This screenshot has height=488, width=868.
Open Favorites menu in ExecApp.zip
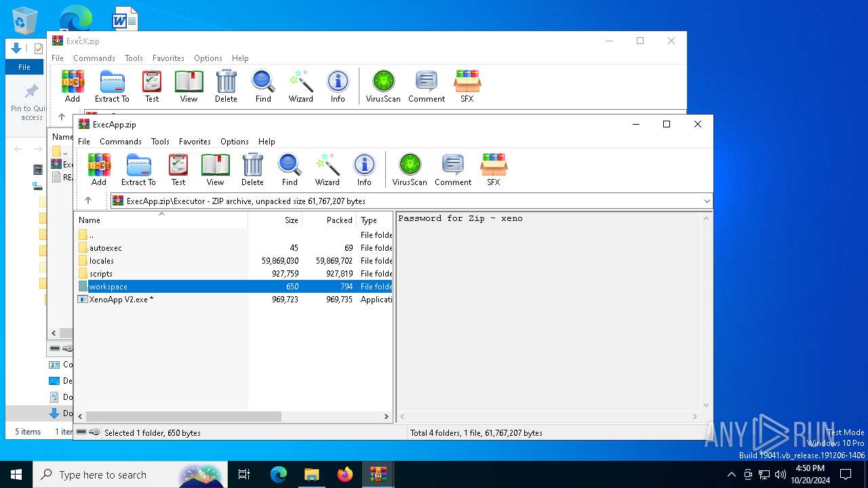pyautogui.click(x=195, y=142)
